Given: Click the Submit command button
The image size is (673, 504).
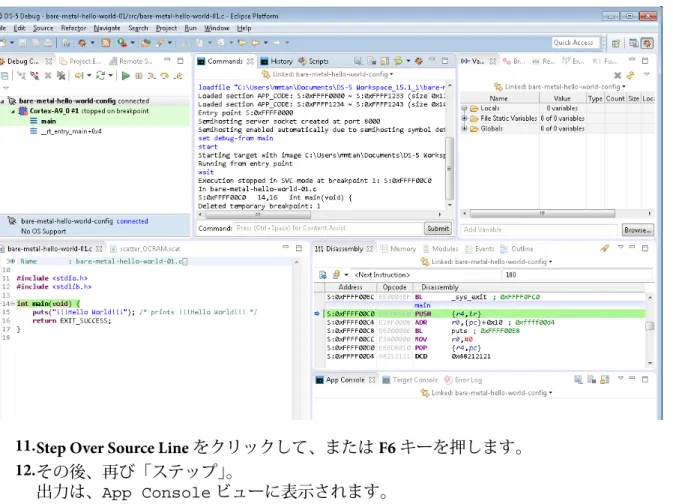Looking at the screenshot, I should coord(438,228).
